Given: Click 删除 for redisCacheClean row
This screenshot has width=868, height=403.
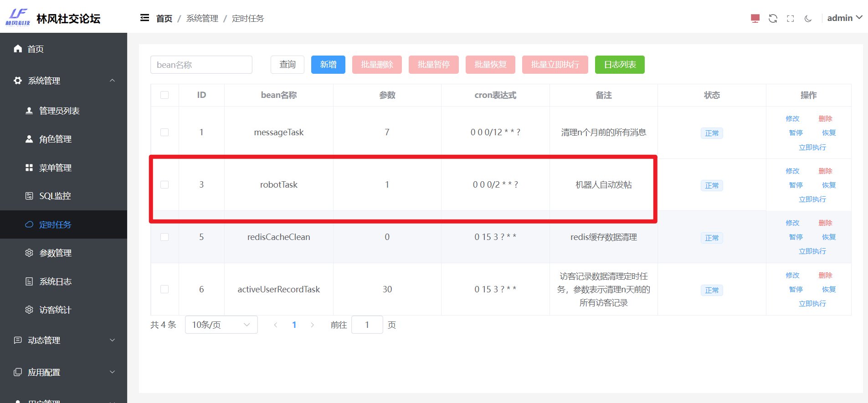Looking at the screenshot, I should pos(825,223).
